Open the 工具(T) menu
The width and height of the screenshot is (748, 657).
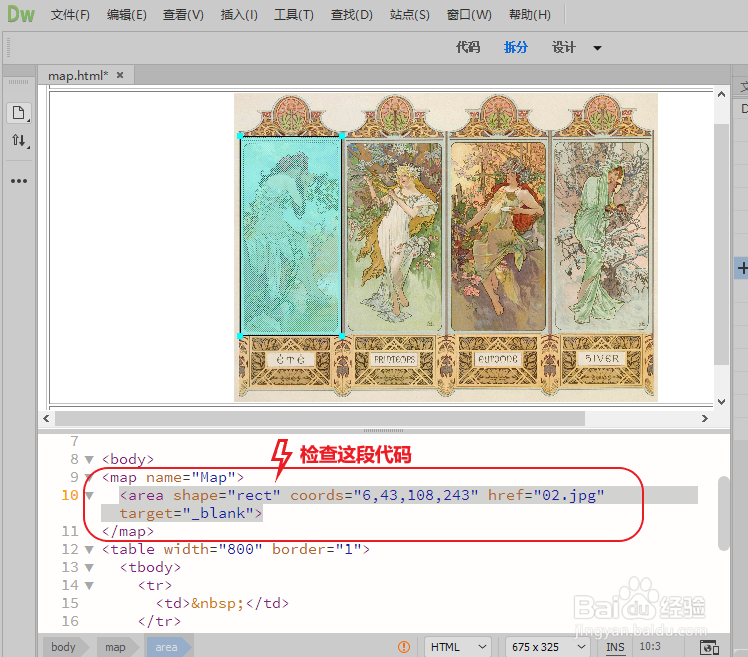(294, 15)
